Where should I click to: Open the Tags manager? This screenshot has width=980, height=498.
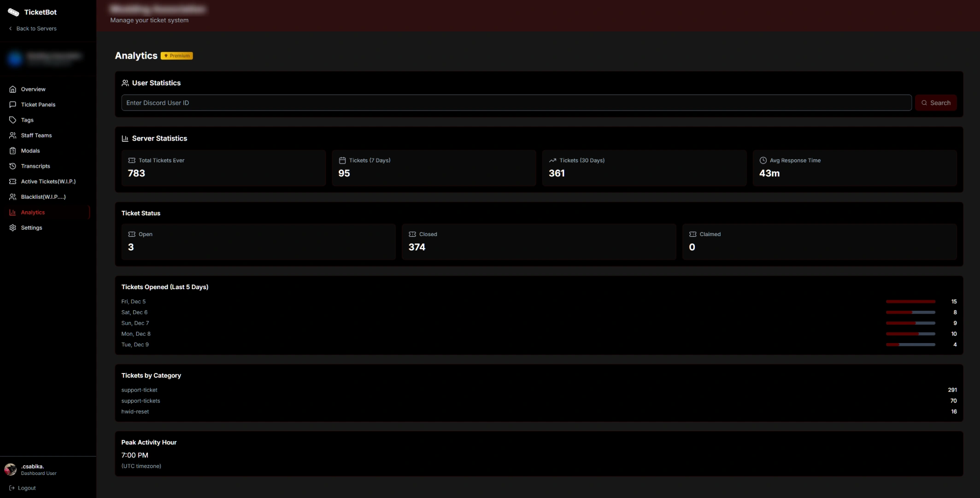pyautogui.click(x=26, y=120)
